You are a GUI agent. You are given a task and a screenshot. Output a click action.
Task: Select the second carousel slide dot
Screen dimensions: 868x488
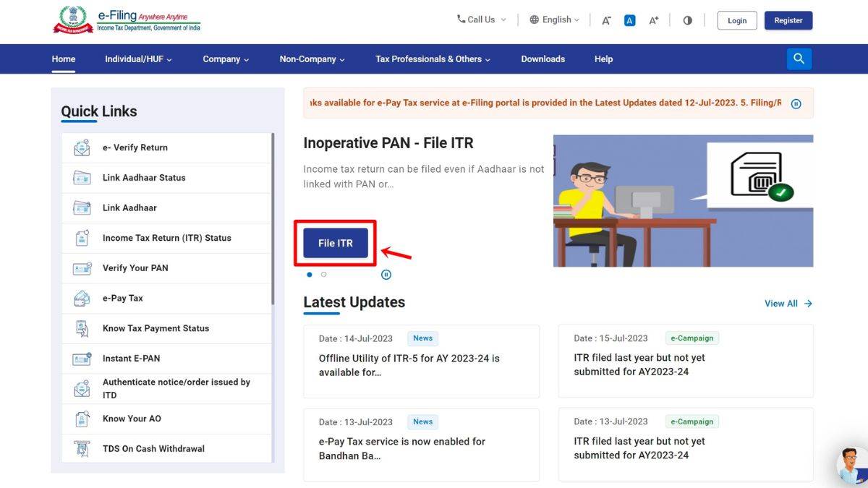(323, 275)
